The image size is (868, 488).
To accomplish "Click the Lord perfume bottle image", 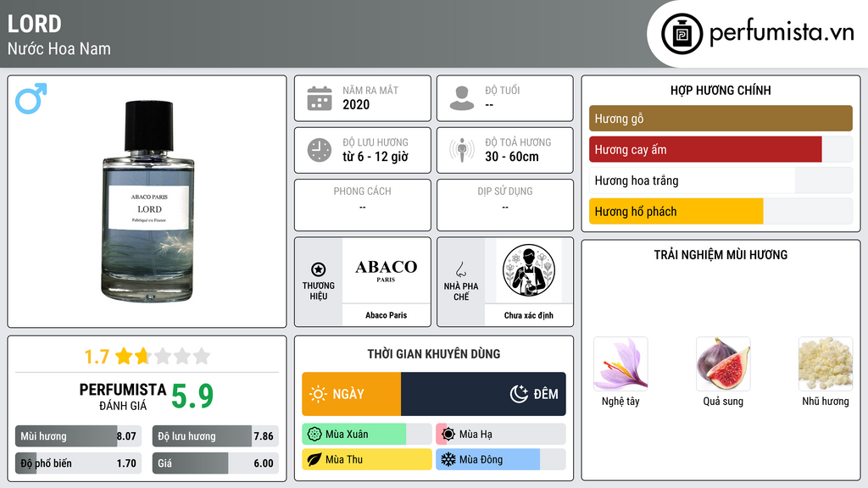I will (148, 201).
